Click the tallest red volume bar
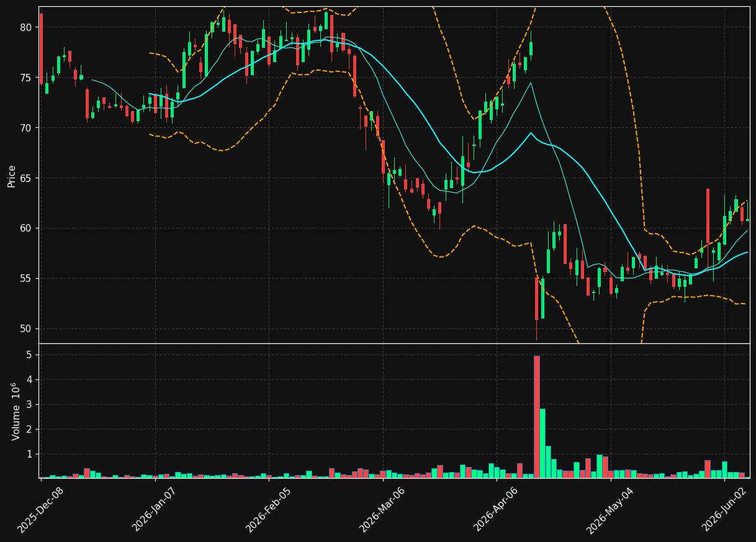 pos(537,417)
